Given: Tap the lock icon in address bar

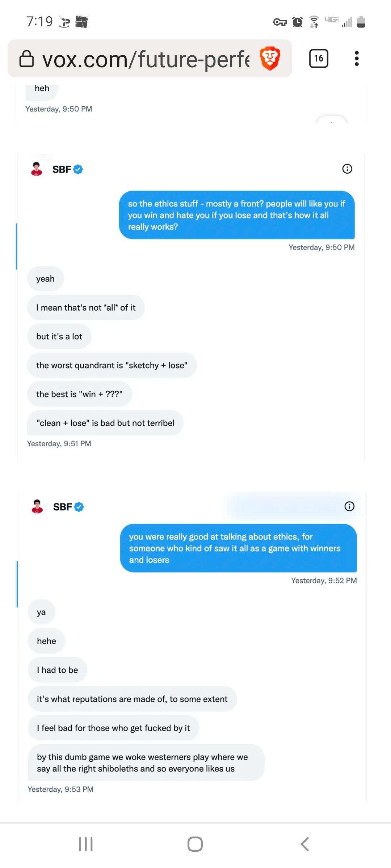Looking at the screenshot, I should (x=26, y=59).
